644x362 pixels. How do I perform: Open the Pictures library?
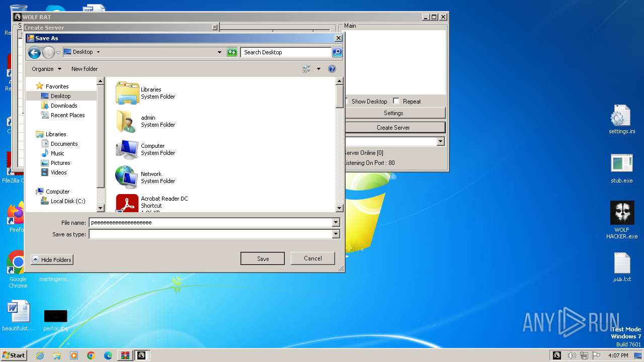coord(60,163)
